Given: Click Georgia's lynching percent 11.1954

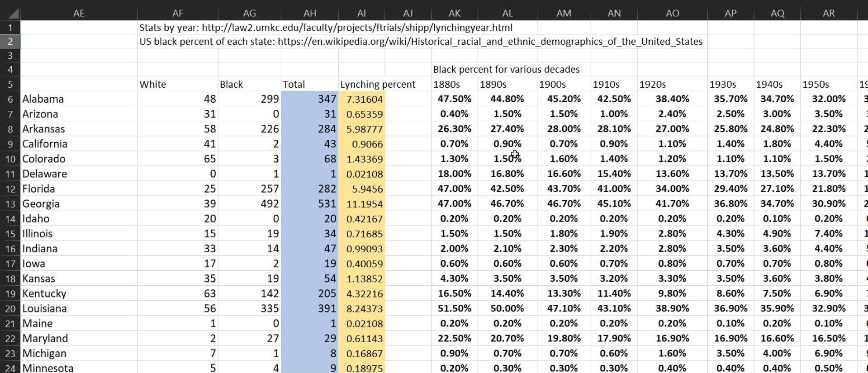Looking at the screenshot, I should pyautogui.click(x=361, y=204).
